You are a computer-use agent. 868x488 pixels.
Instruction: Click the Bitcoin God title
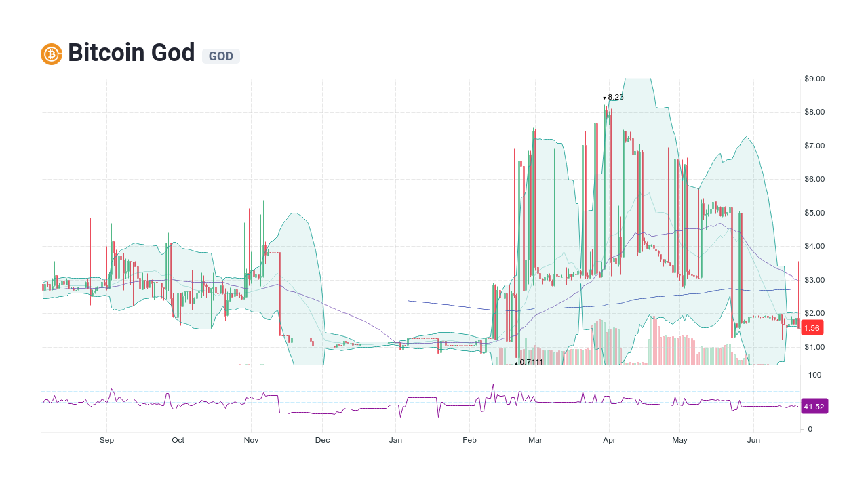point(132,53)
